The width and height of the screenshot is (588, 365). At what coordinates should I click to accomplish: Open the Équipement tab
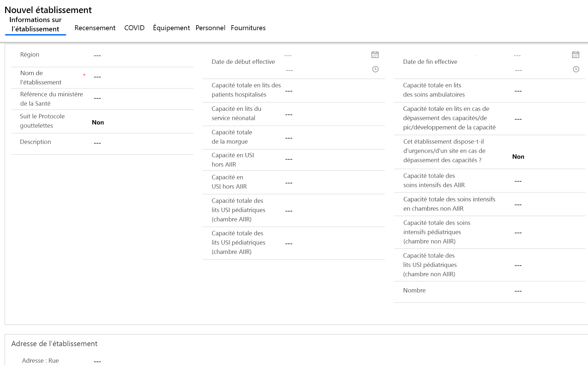[171, 28]
